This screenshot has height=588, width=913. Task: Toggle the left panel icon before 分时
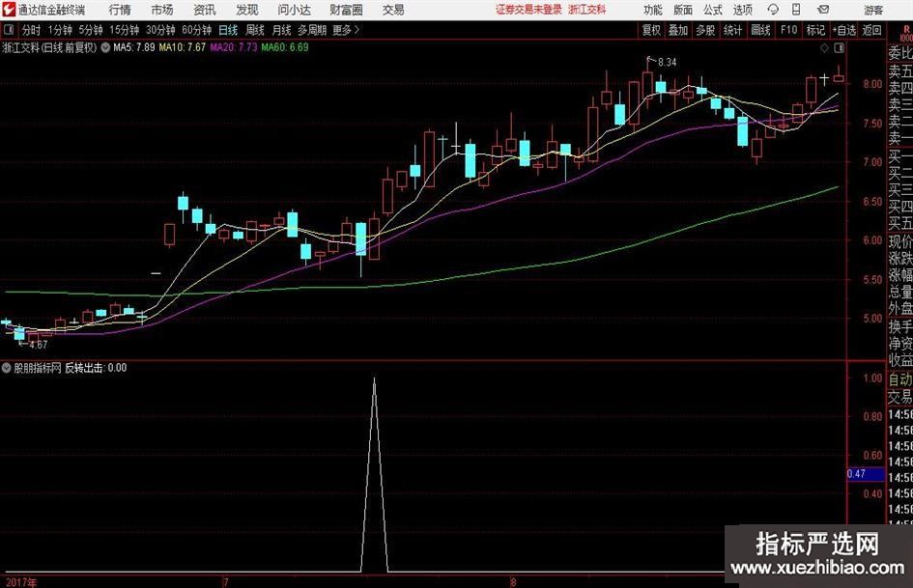point(8,30)
